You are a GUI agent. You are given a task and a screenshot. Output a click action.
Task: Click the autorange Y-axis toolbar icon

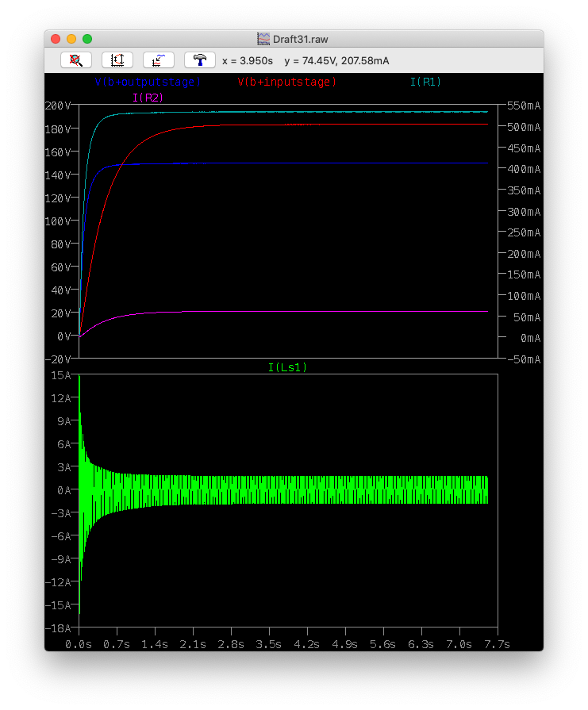117,60
